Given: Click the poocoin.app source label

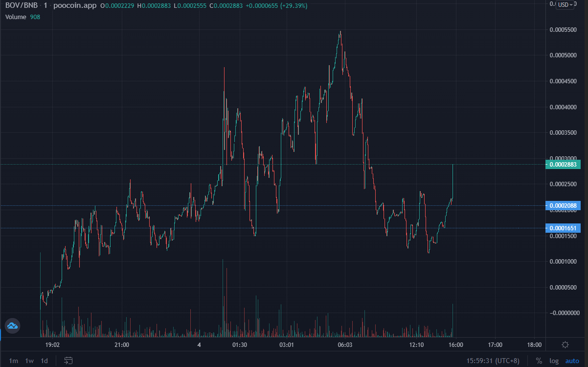Looking at the screenshot, I should tap(74, 6).
